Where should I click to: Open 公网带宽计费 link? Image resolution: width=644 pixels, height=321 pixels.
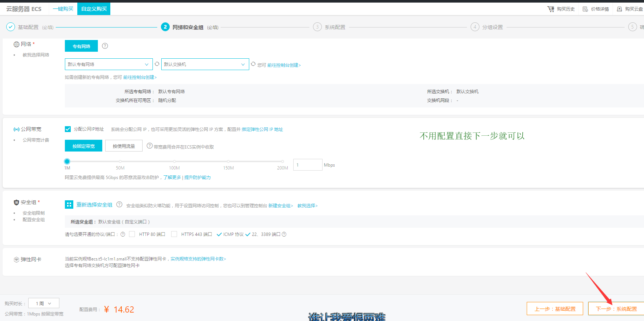point(36,140)
